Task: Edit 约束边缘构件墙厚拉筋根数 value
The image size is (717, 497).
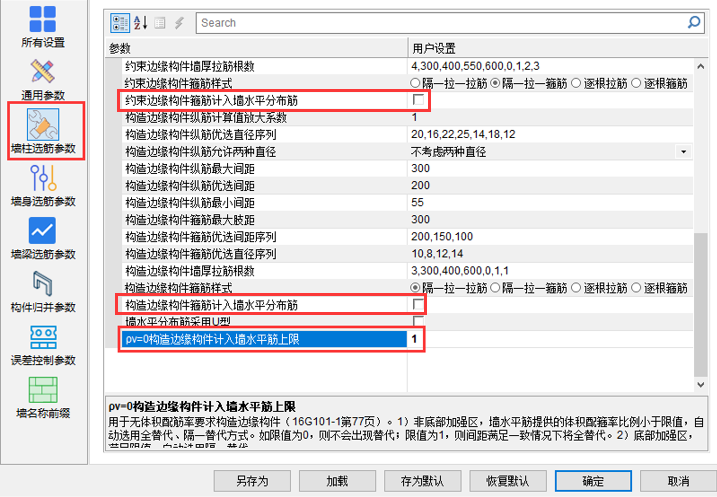Action: (x=550, y=66)
